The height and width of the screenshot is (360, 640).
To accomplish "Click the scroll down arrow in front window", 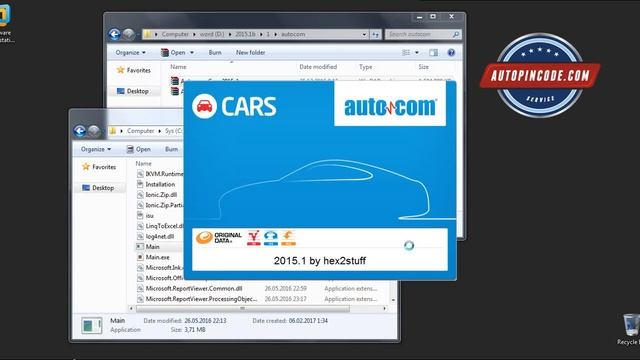I will point(393,300).
